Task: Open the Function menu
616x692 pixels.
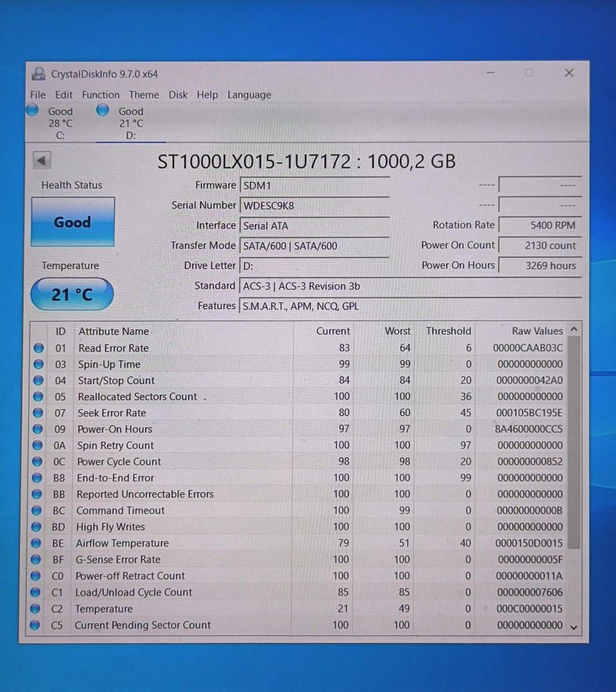Action: [x=101, y=95]
